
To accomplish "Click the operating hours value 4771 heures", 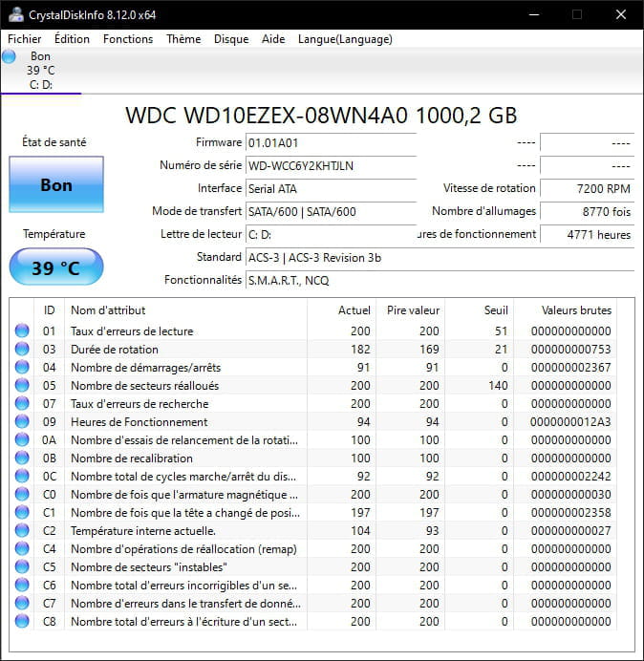I will click(x=587, y=234).
